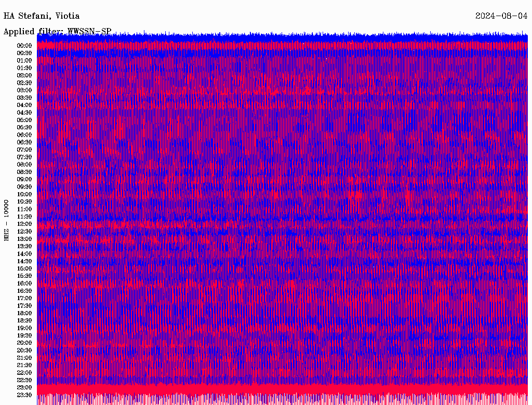
Task: Select the 05:30 time label
Action: (24, 127)
